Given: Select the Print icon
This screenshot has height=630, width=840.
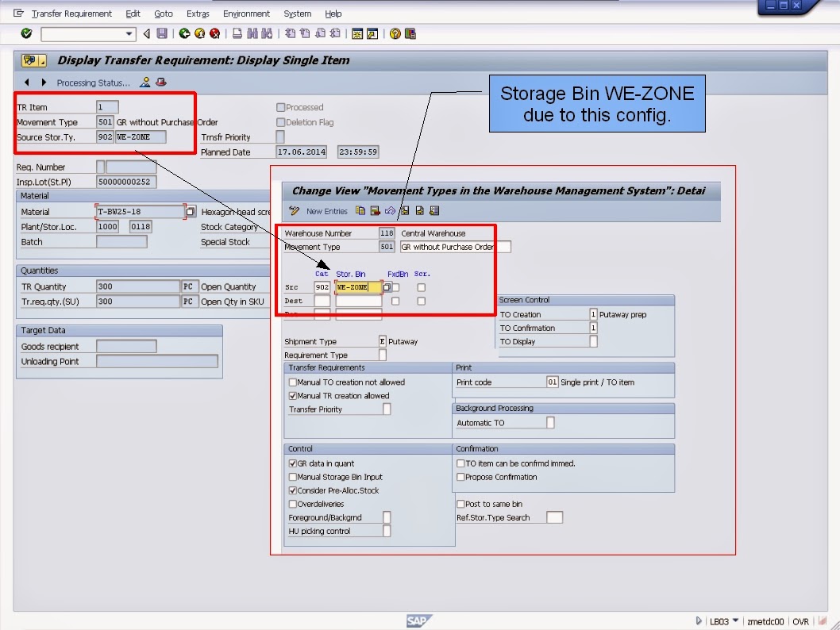Looking at the screenshot, I should pos(237,33).
